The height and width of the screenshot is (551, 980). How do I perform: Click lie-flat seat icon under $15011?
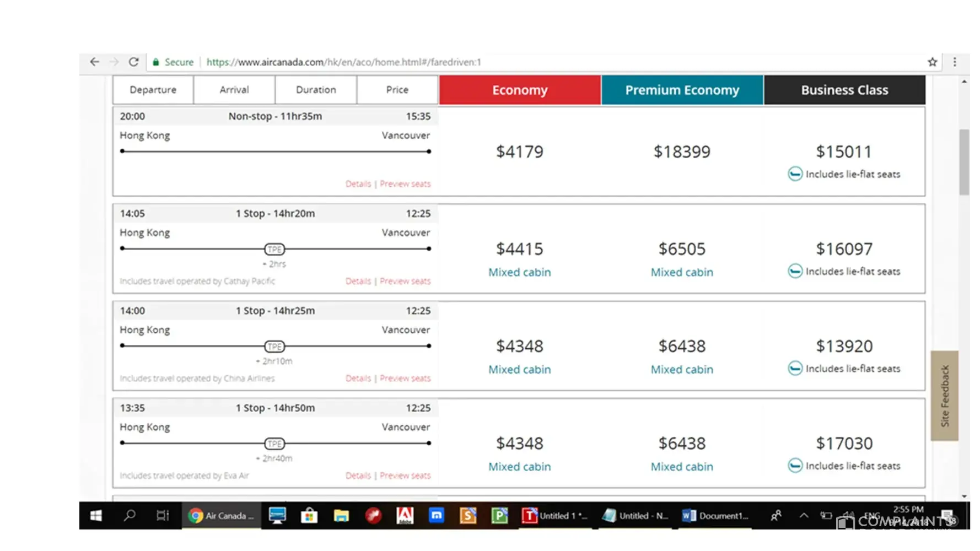click(795, 174)
